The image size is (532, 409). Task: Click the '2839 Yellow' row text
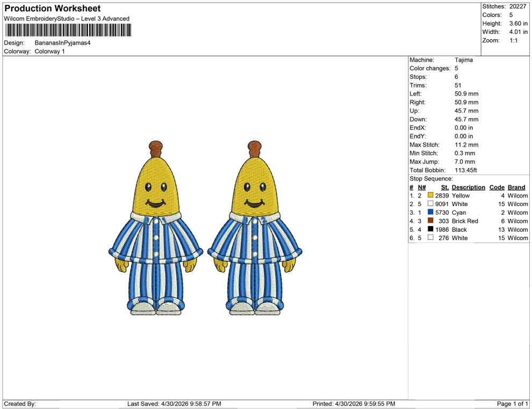tap(452, 195)
